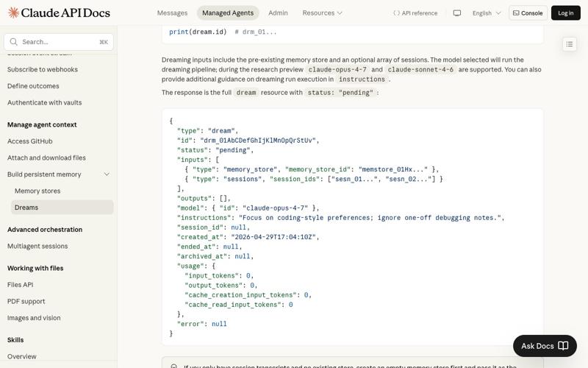
Task: Focus the Search input field
Action: 59,42
